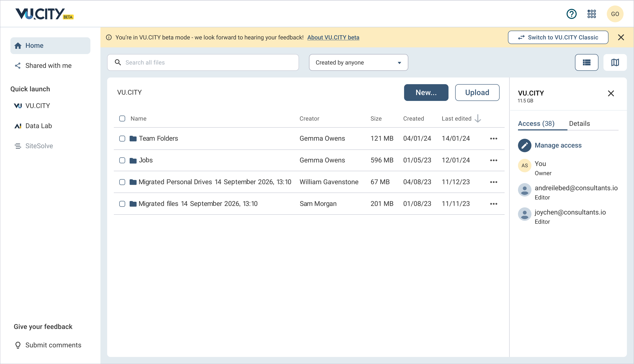The image size is (634, 364).
Task: Click the GO user avatar
Action: click(615, 14)
